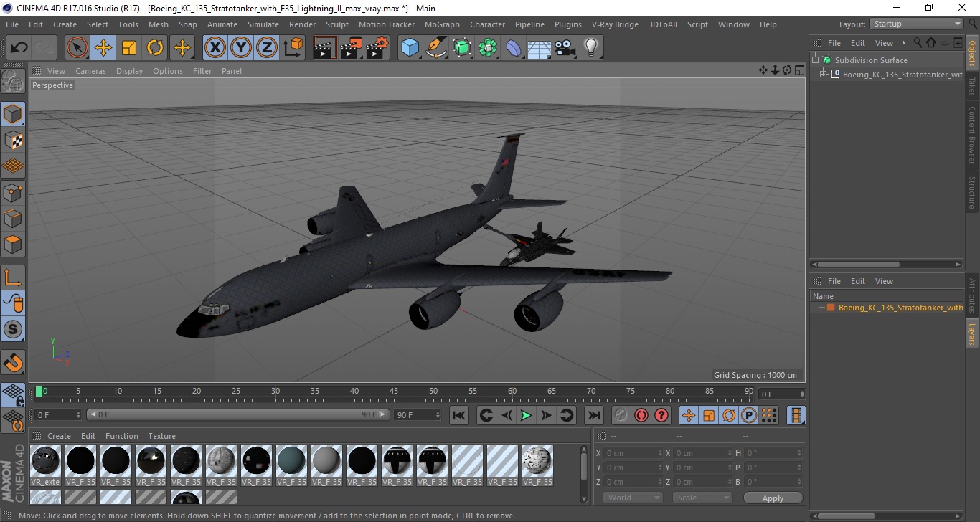980x522 pixels.
Task: Open the Scale mode dropdown
Action: pyautogui.click(x=702, y=498)
